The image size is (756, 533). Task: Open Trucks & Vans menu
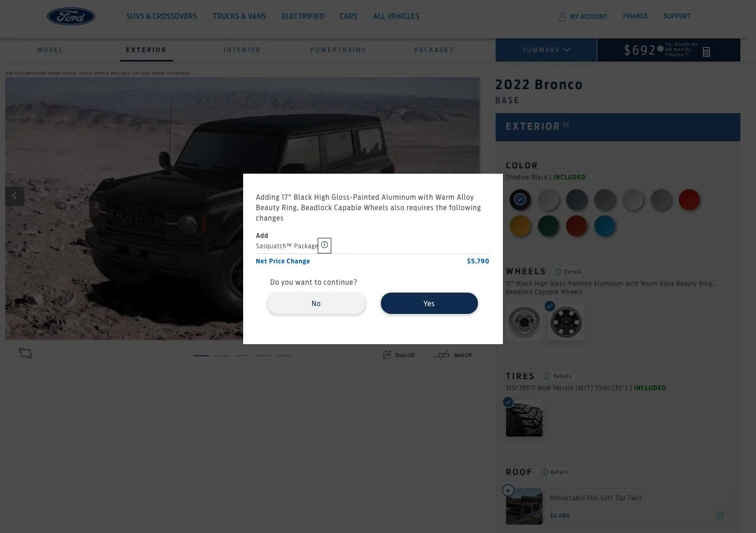click(239, 16)
